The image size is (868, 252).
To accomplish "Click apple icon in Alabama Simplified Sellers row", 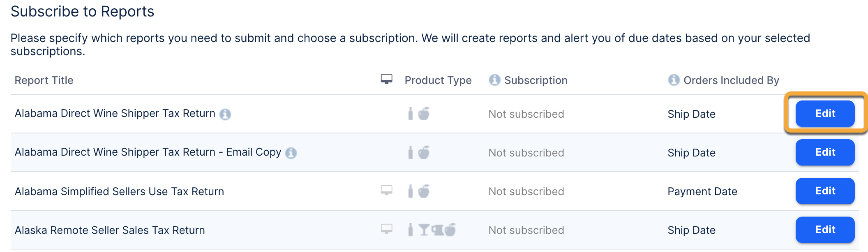I will [424, 191].
